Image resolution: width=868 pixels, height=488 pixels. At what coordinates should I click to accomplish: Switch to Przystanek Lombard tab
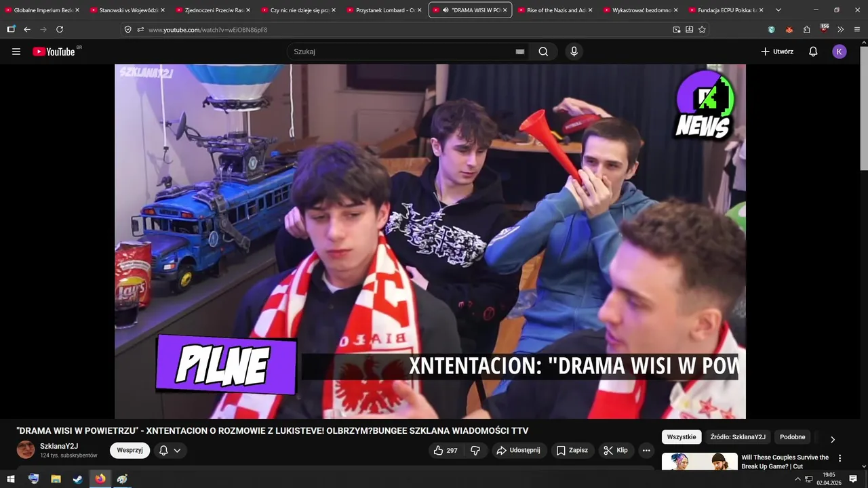pos(384,10)
